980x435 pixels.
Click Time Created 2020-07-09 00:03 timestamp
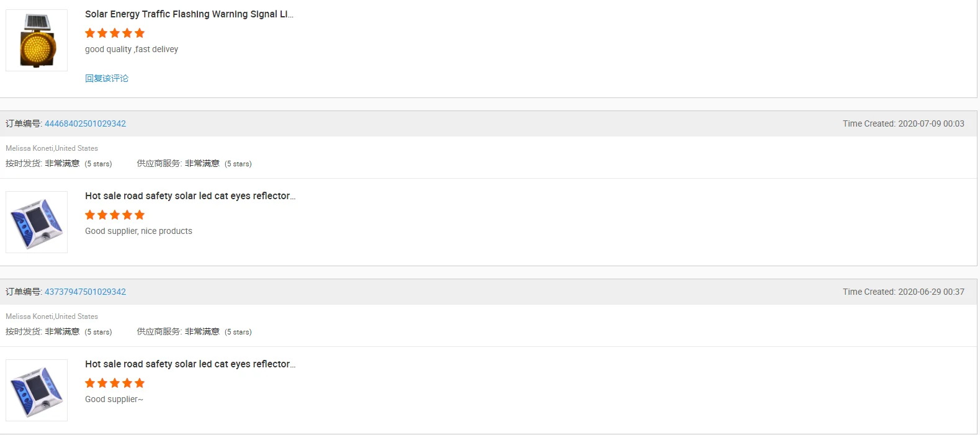click(x=903, y=123)
